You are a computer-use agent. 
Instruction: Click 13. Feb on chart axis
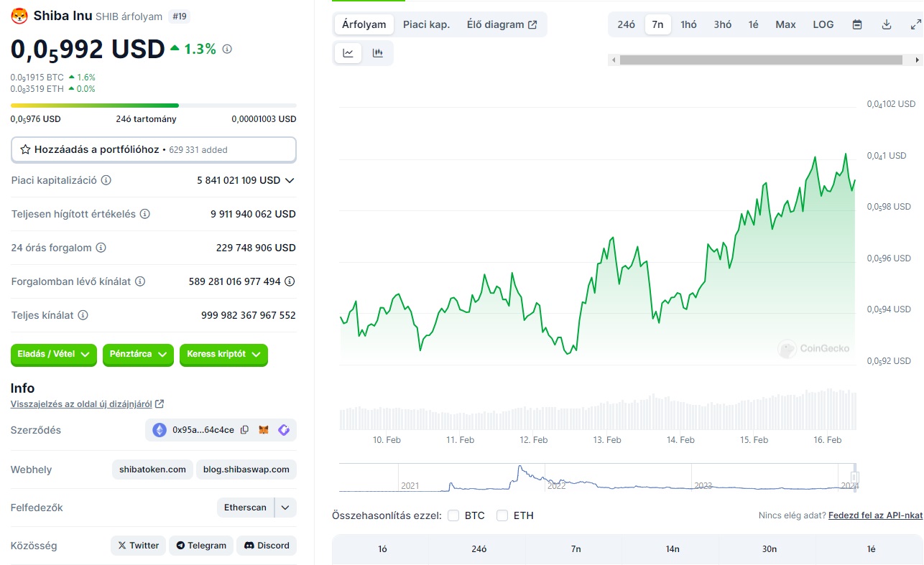(606, 440)
